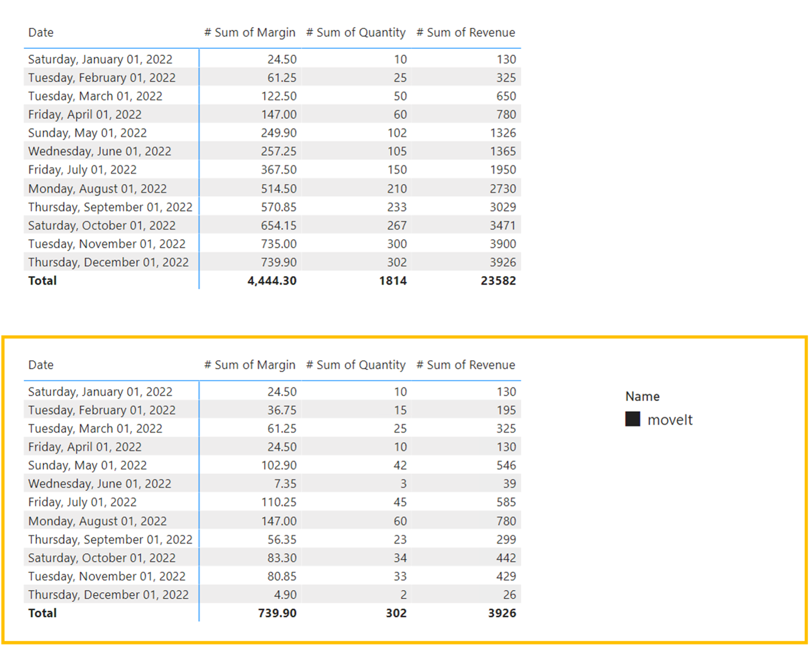812x645 pixels.
Task: Select bottom table Tuesday, March 01, 2022 row
Action: (272, 428)
